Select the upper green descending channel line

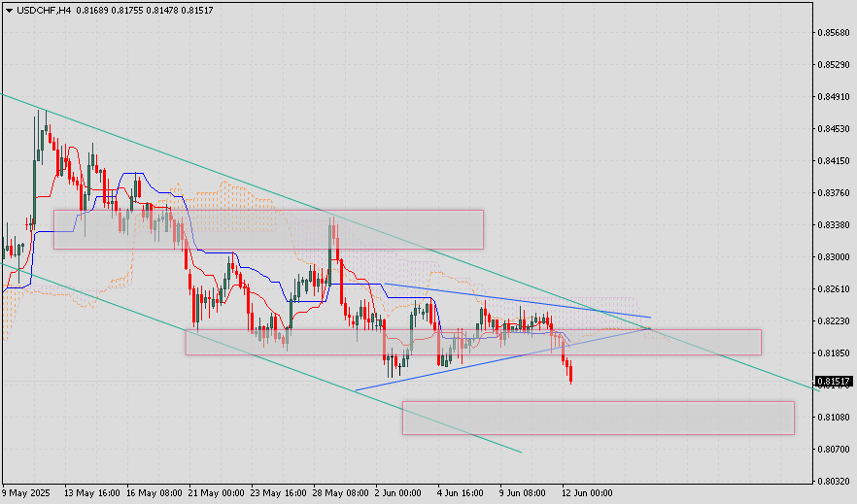[x=410, y=243]
